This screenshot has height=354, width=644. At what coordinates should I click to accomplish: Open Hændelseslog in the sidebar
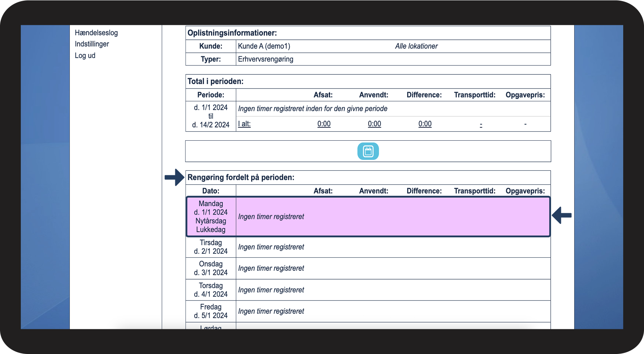(x=96, y=33)
